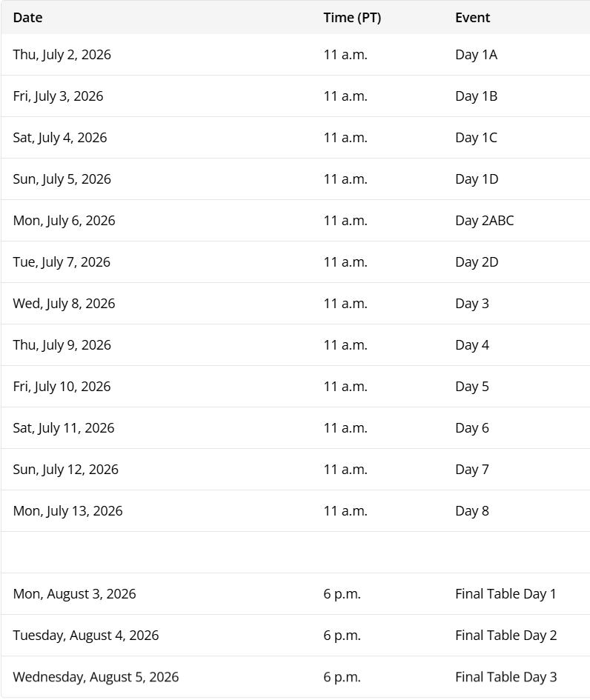This screenshot has width=590, height=700.
Task: Click the Wed, July 8, 2026 date
Action: coord(64,304)
